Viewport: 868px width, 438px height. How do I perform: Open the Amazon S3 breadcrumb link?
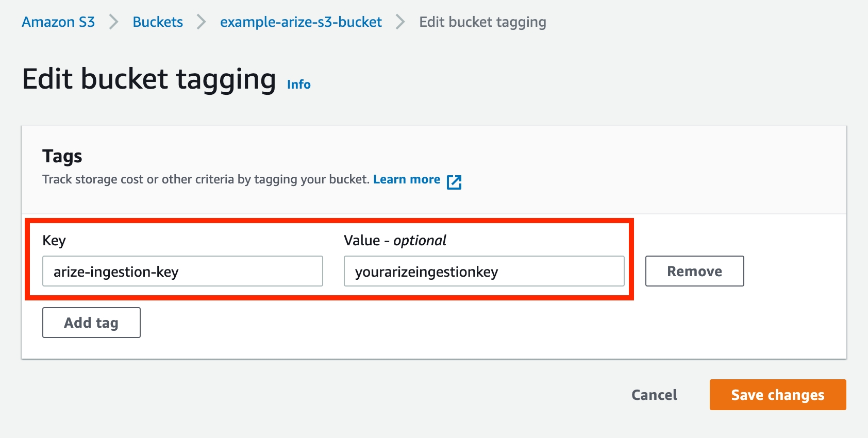point(58,22)
